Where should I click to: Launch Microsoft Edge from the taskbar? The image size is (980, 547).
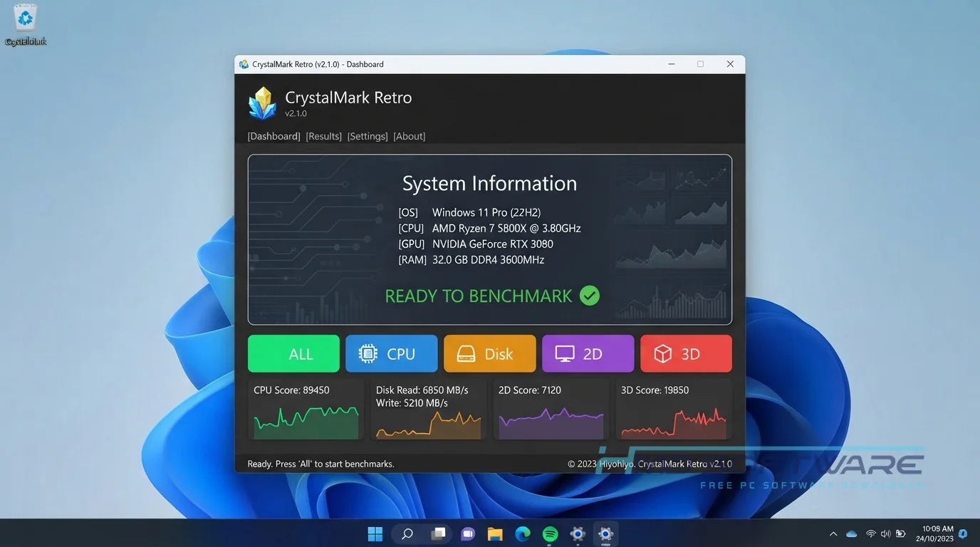tap(523, 533)
